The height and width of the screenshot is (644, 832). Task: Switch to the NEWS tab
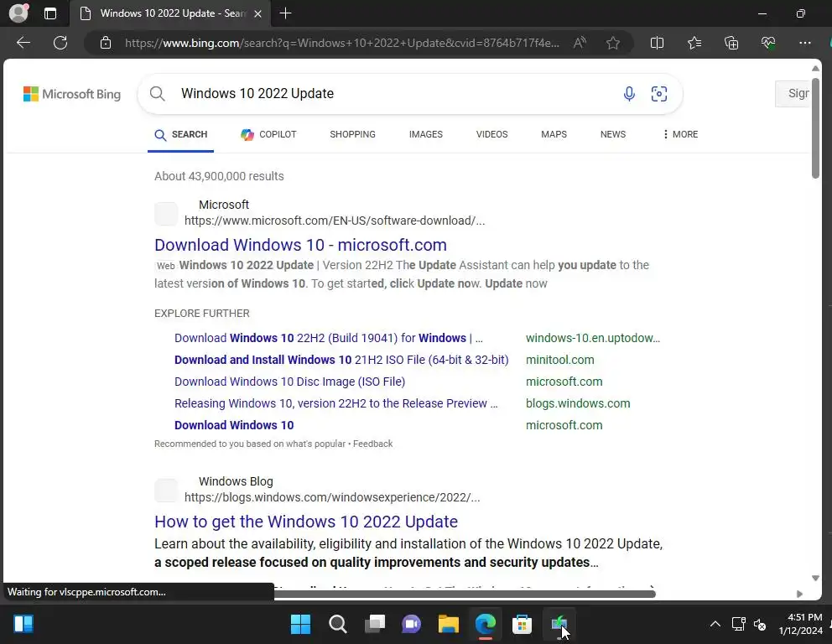613,135
